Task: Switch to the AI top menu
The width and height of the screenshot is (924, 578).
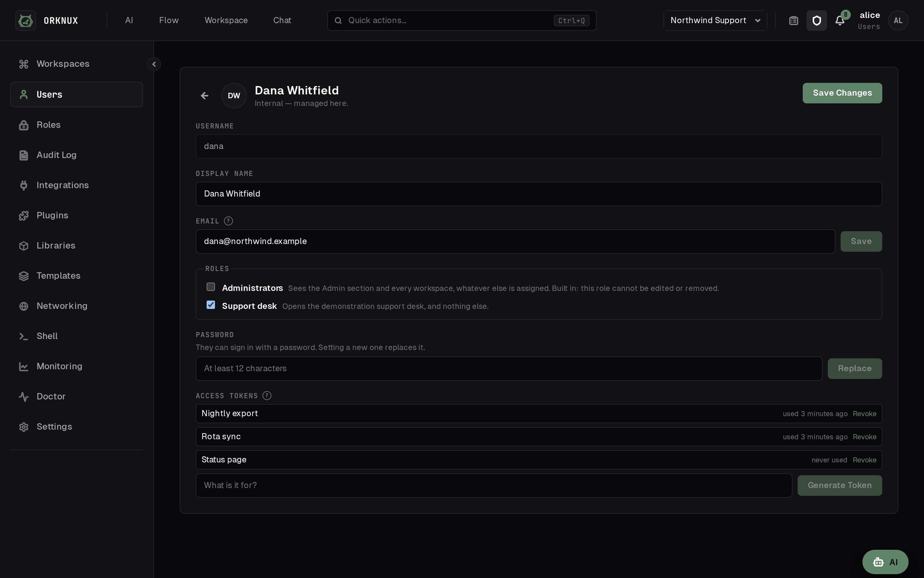Action: pyautogui.click(x=129, y=20)
